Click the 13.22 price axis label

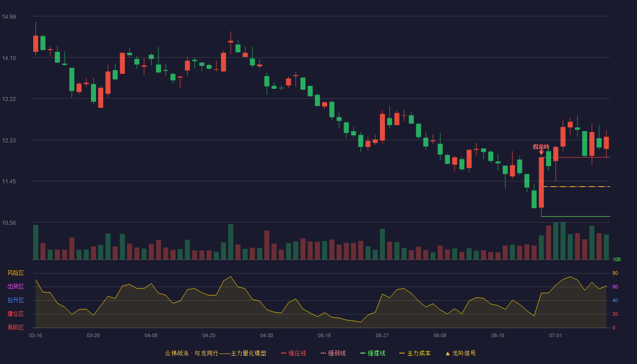pos(9,99)
